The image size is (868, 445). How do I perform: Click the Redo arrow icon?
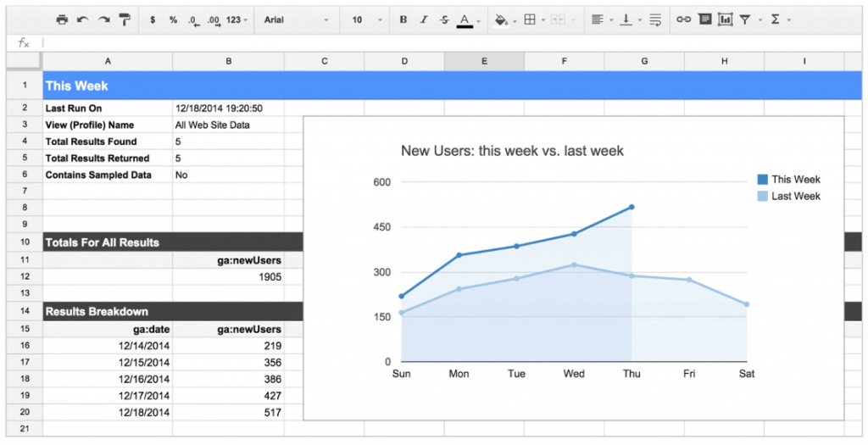103,19
